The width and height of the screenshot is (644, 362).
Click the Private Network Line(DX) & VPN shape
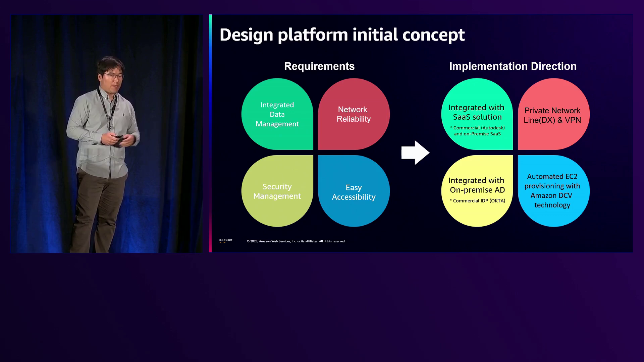(x=552, y=115)
